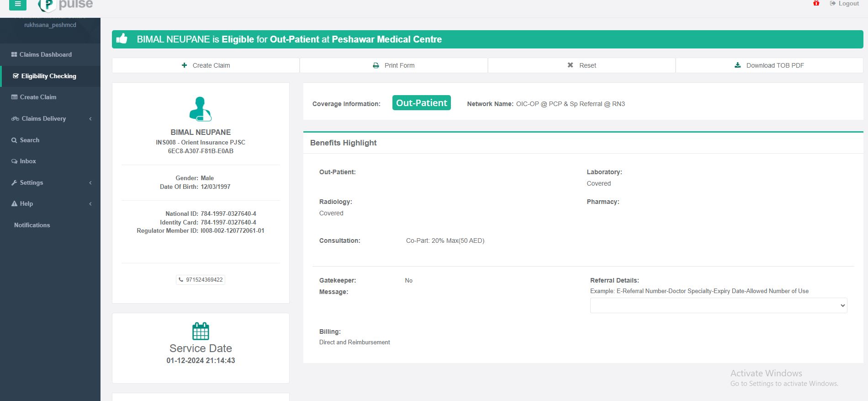Click the Pulse logo in the header
This screenshot has height=401, width=868.
tap(66, 5)
